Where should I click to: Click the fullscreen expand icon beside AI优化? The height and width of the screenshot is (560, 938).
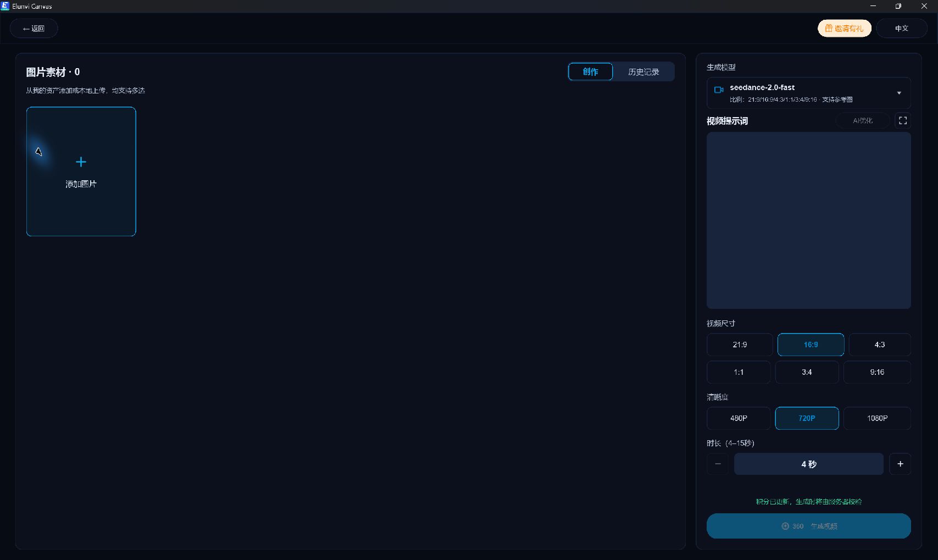pyautogui.click(x=902, y=120)
